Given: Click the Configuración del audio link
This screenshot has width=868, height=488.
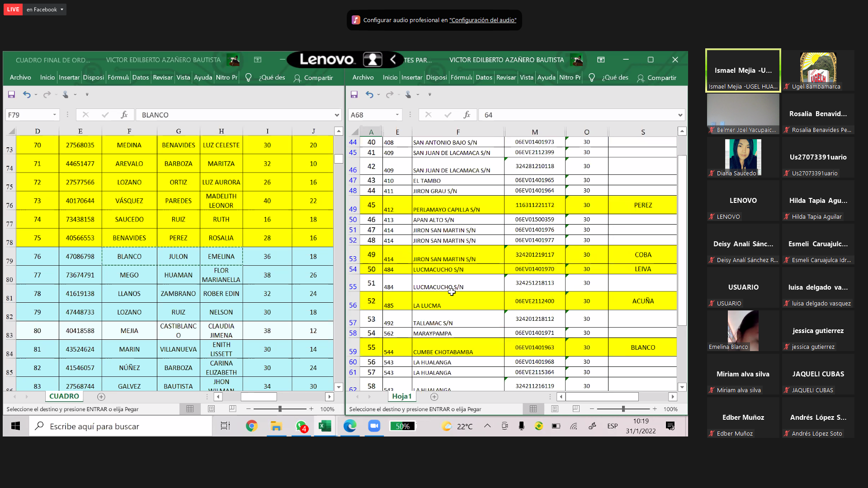Looking at the screenshot, I should click(482, 20).
